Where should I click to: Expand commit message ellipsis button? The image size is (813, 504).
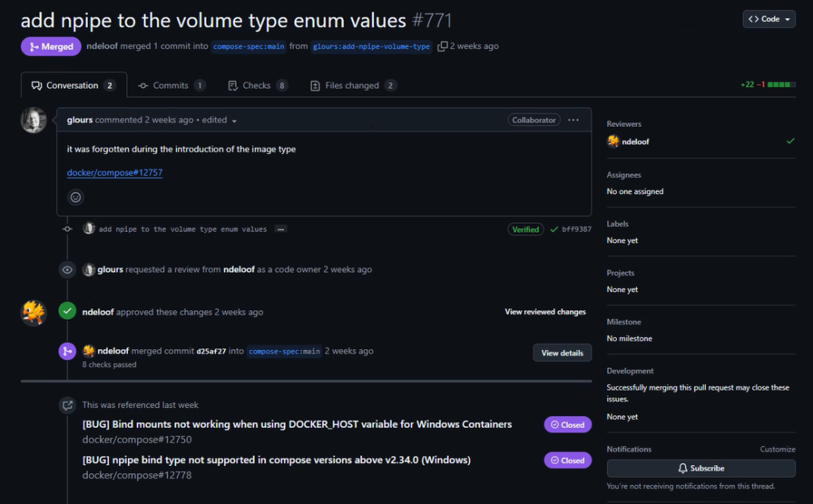pos(280,229)
